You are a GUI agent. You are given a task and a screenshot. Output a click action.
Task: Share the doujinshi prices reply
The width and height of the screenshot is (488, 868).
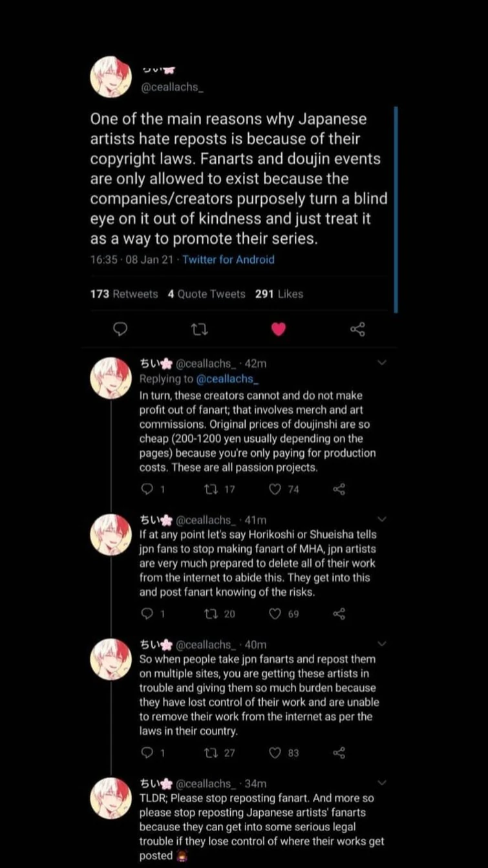(x=339, y=490)
